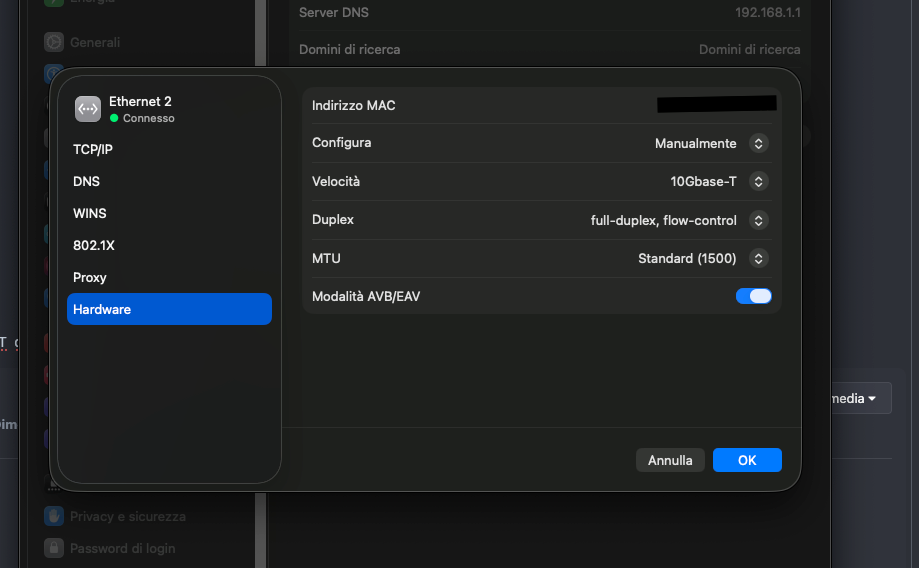The image size is (919, 568).
Task: Toggle the Modalità AVB/EAV switch
Action: (753, 296)
